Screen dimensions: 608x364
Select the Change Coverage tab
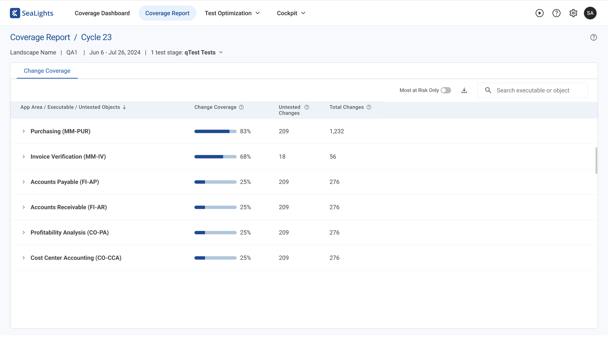click(x=47, y=71)
